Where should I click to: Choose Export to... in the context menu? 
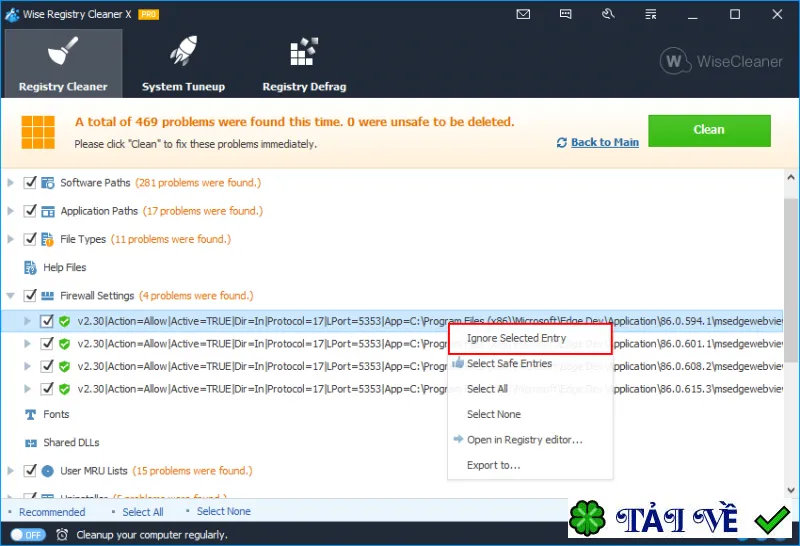[x=530, y=465]
